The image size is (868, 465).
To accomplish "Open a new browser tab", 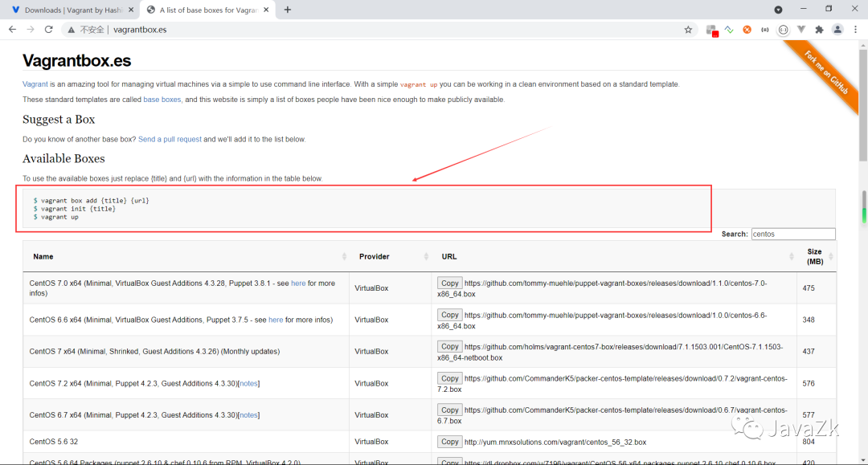I will click(x=287, y=10).
